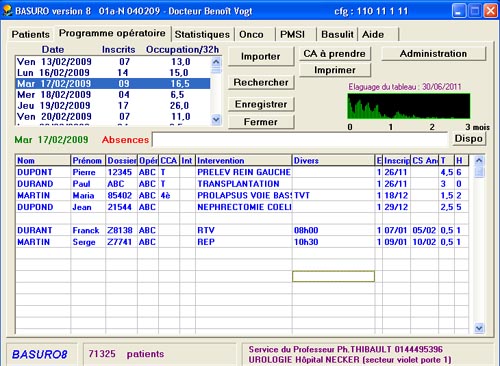The height and width of the screenshot is (366, 500).
Task: Click the TVT Divers cell
Action: [x=333, y=196]
